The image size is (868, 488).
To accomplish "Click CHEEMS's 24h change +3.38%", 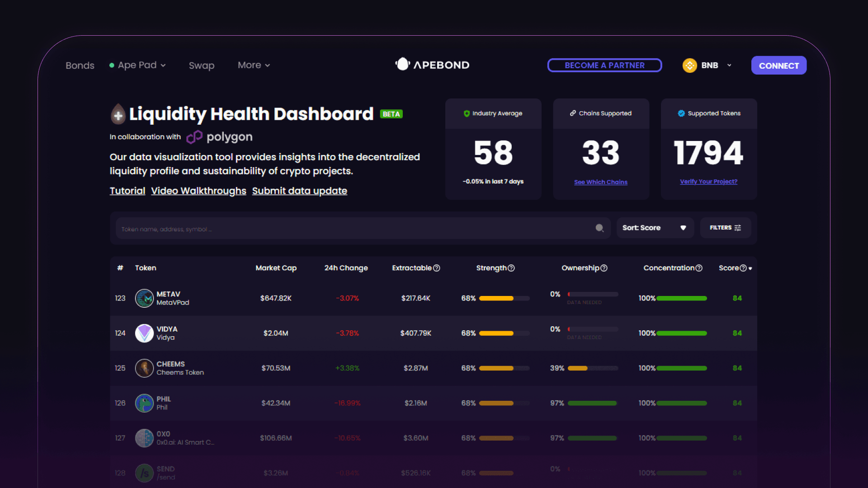I will (347, 368).
